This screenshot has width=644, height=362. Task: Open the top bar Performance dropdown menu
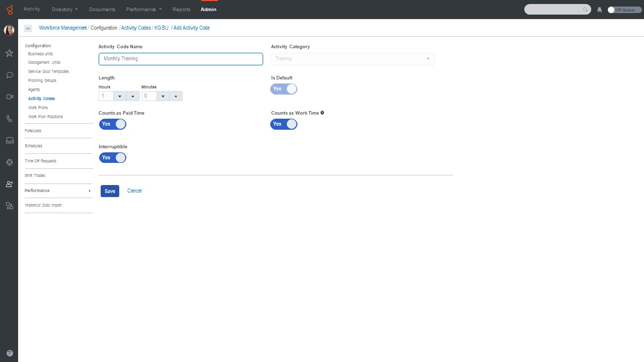(x=144, y=10)
